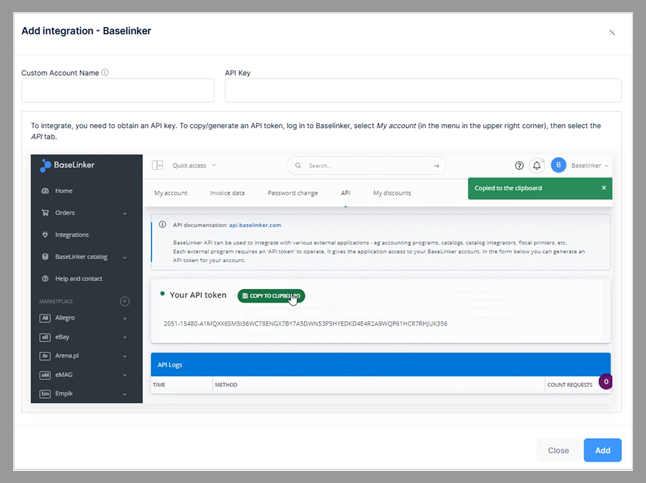Expand the eMAG chevron
Screen dimensions: 646x483
tap(125, 375)
